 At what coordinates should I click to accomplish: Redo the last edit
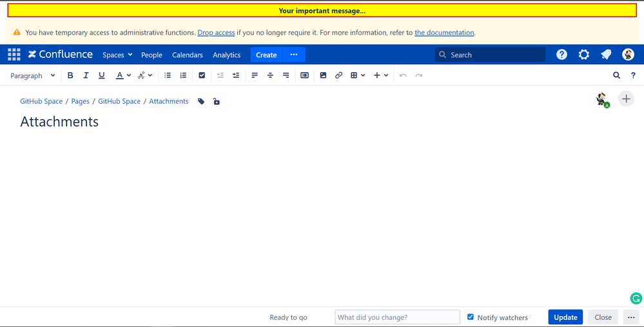click(419, 75)
